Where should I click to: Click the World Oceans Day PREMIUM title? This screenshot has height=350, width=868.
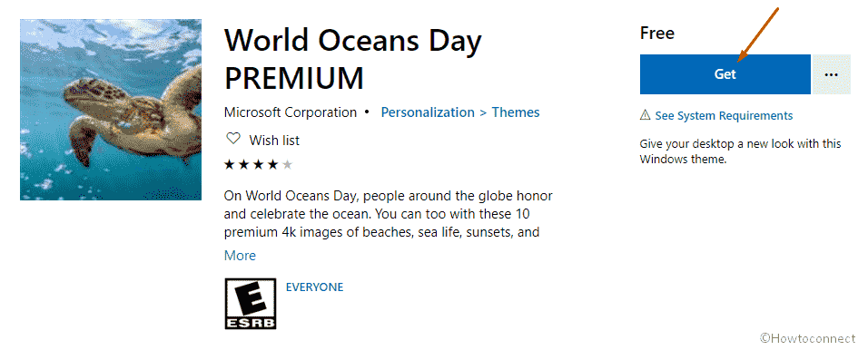click(x=352, y=59)
